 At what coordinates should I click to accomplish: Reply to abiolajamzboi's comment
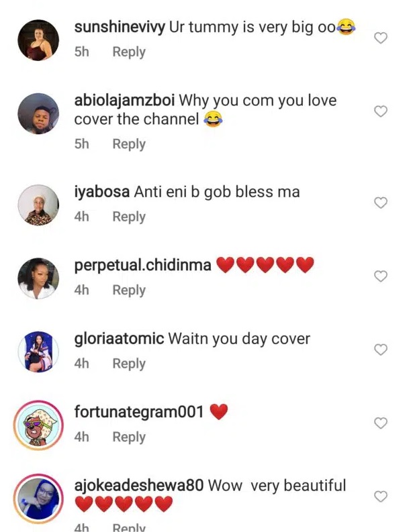129,144
